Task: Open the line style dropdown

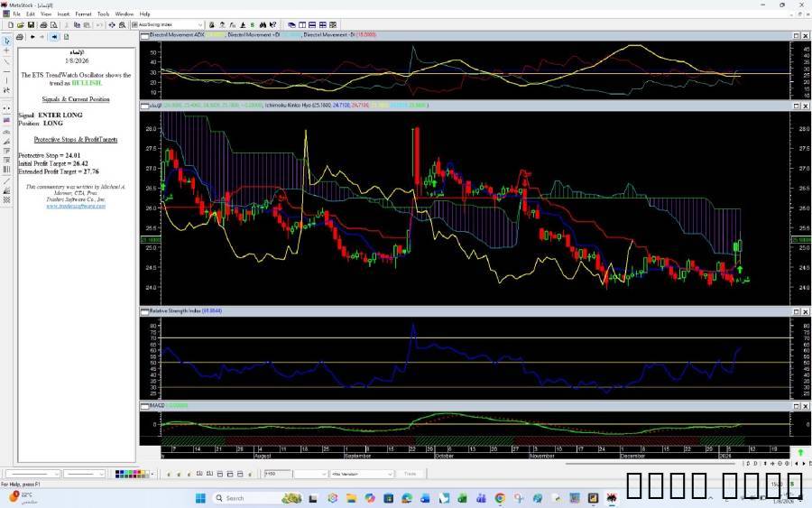Action: [x=57, y=474]
